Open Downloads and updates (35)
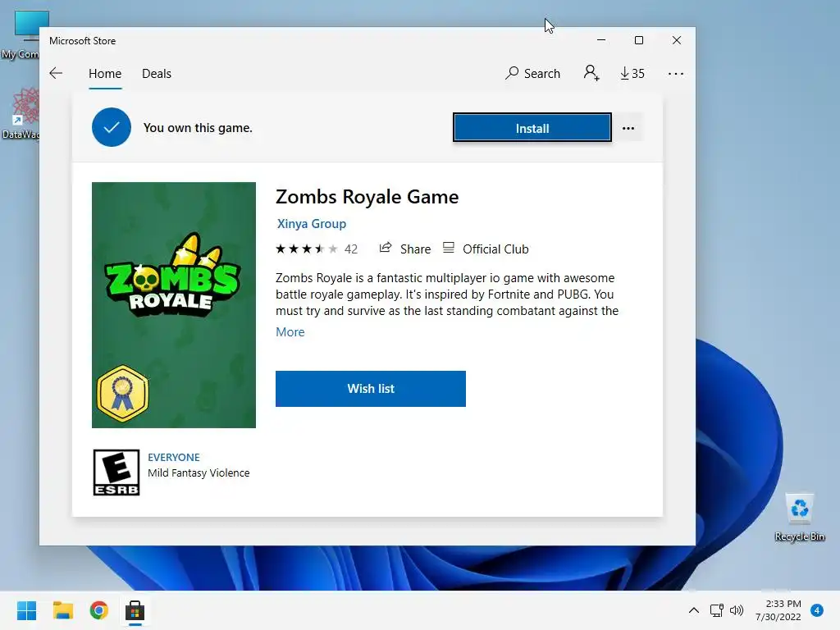Image resolution: width=840 pixels, height=630 pixels. coord(632,73)
